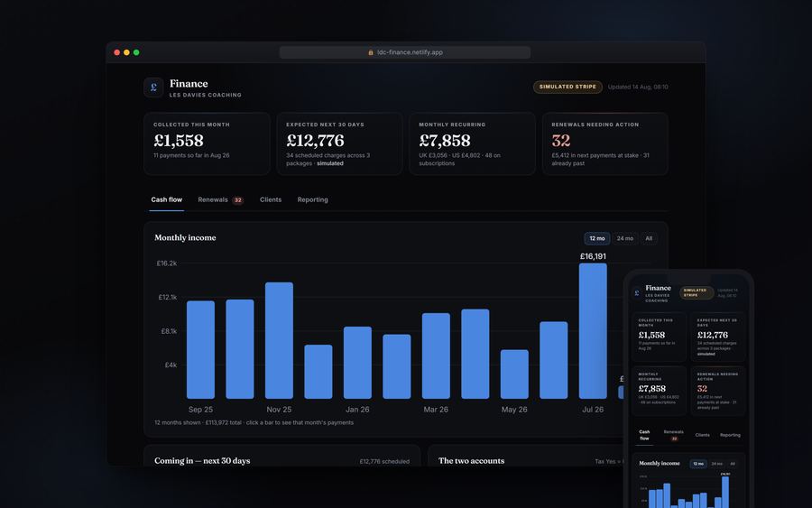Select the 12 mo range in desktop chart
The width and height of the screenshot is (812, 508).
click(597, 238)
